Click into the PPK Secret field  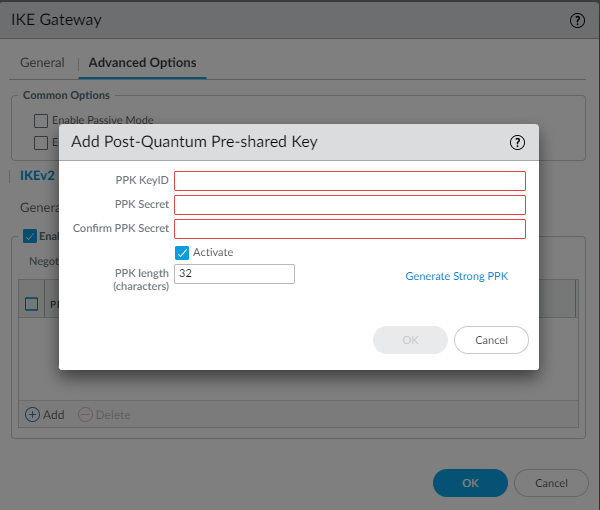(x=350, y=204)
